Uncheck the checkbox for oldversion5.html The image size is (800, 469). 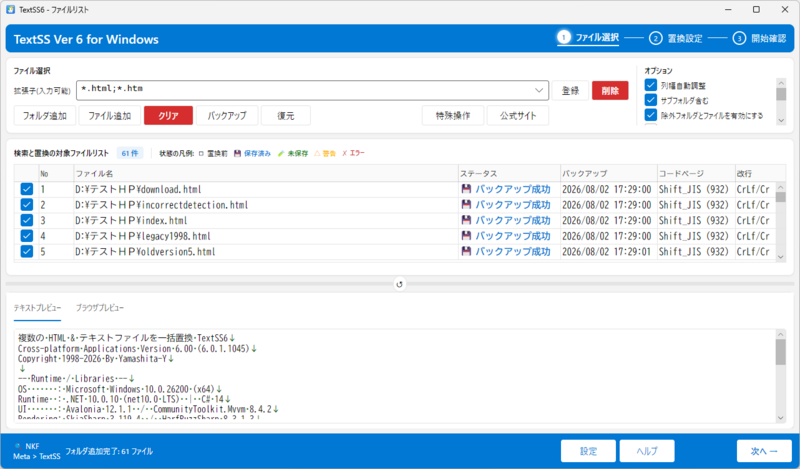click(x=27, y=251)
